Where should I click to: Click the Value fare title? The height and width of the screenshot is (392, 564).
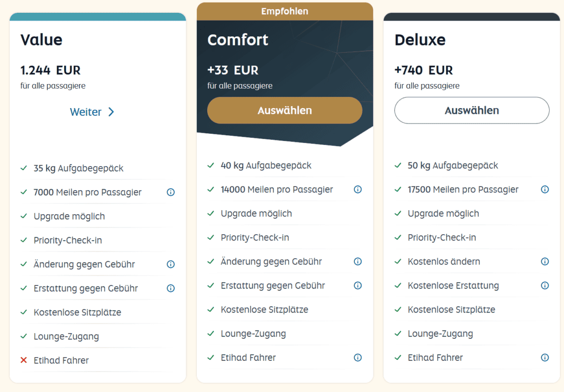coord(42,40)
